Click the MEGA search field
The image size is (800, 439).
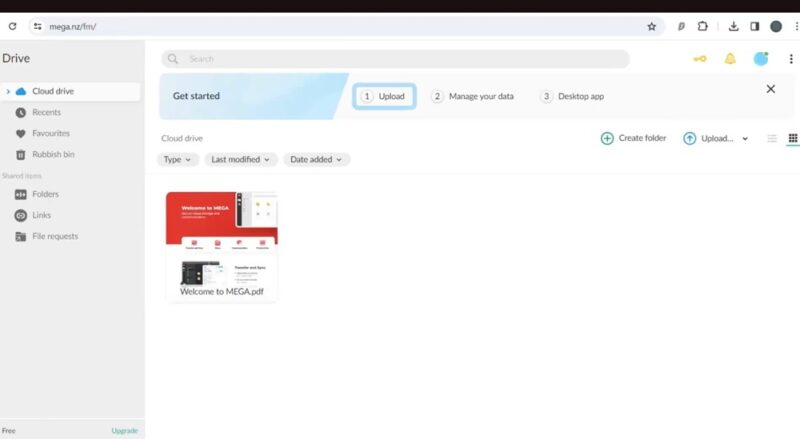(x=395, y=59)
